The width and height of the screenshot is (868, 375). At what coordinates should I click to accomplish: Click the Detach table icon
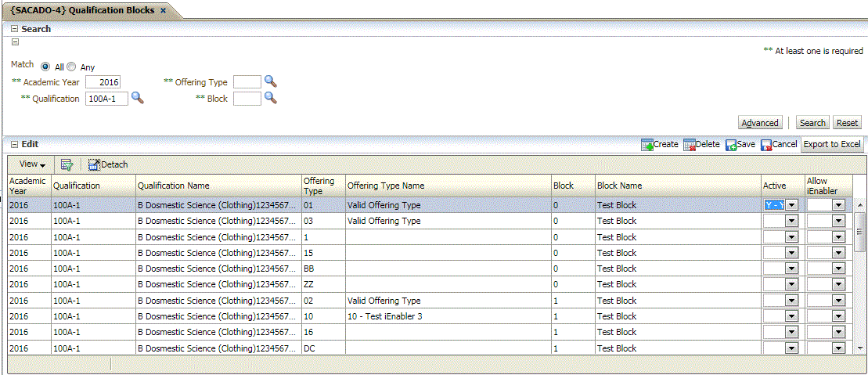95,164
